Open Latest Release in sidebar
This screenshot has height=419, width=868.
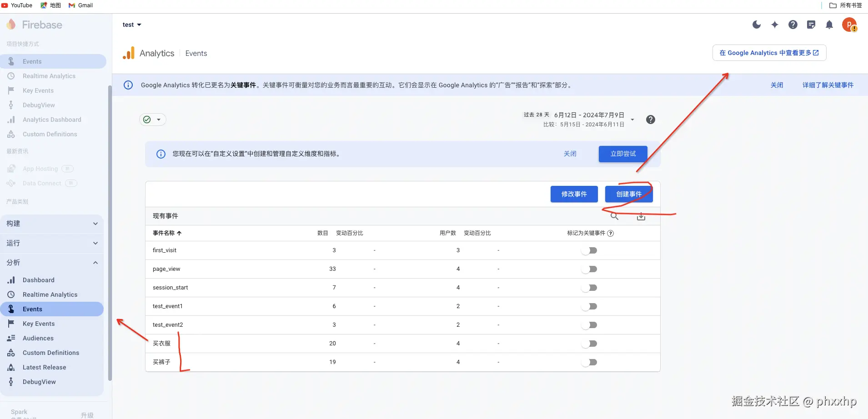point(52,367)
